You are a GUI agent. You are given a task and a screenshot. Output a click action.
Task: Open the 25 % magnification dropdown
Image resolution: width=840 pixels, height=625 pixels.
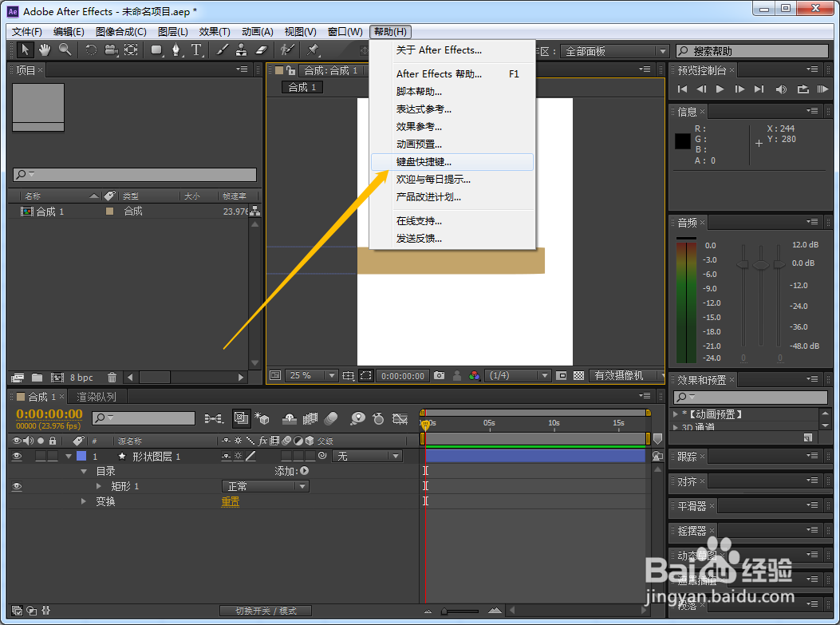point(311,376)
